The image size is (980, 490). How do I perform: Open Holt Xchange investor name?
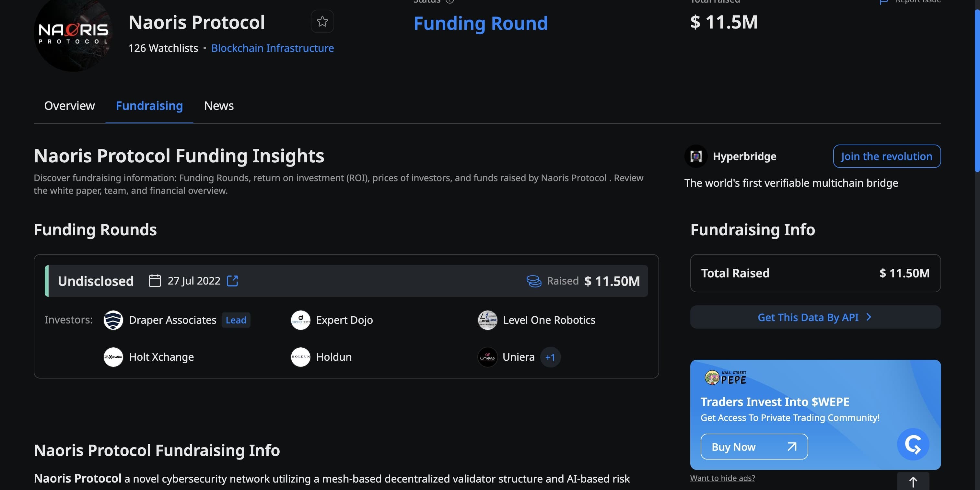161,357
